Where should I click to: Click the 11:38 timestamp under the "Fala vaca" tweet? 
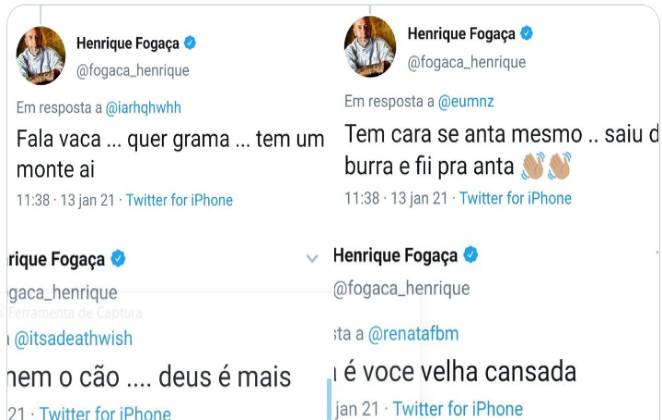tap(36, 200)
